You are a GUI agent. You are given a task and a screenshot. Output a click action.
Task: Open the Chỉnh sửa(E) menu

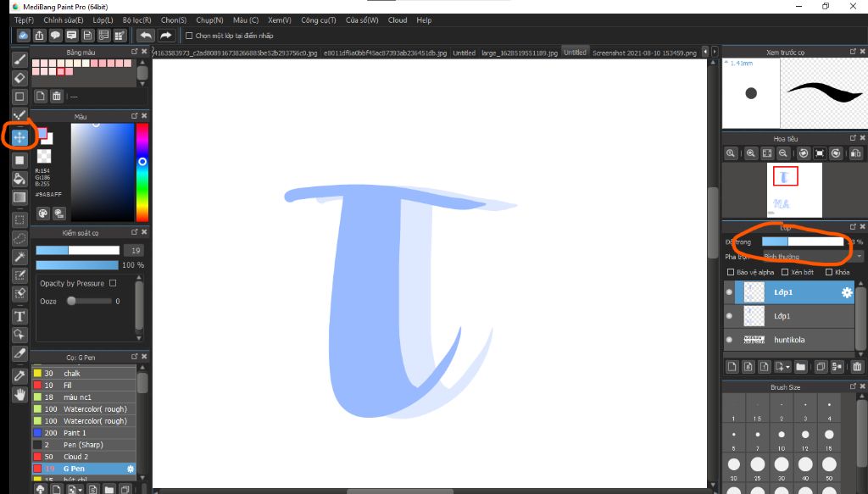63,20
